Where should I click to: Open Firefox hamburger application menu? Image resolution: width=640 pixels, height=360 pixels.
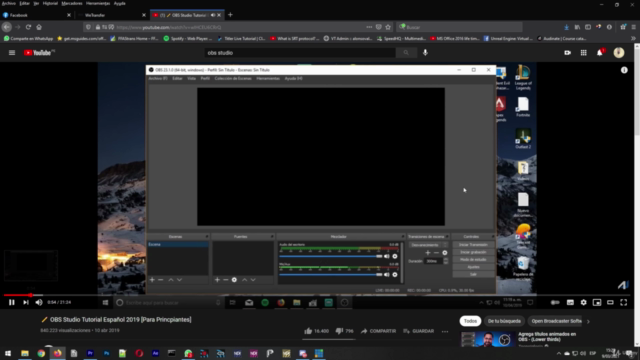pos(633,27)
